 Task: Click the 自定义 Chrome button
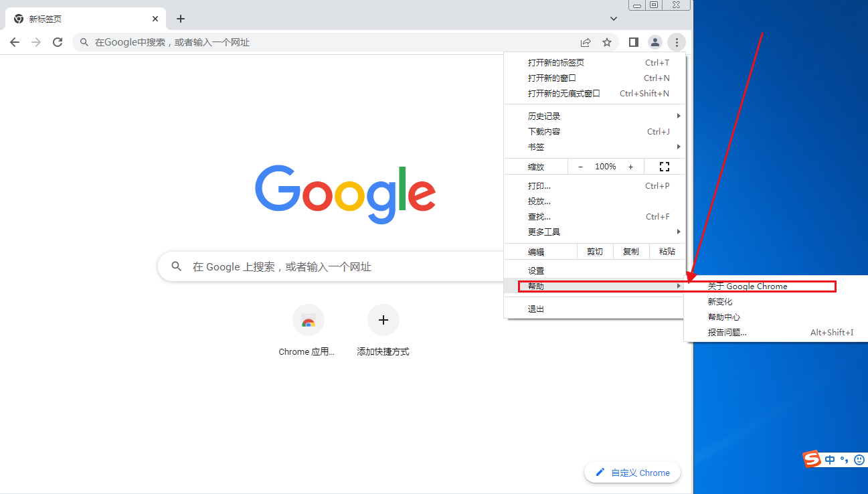tap(632, 473)
